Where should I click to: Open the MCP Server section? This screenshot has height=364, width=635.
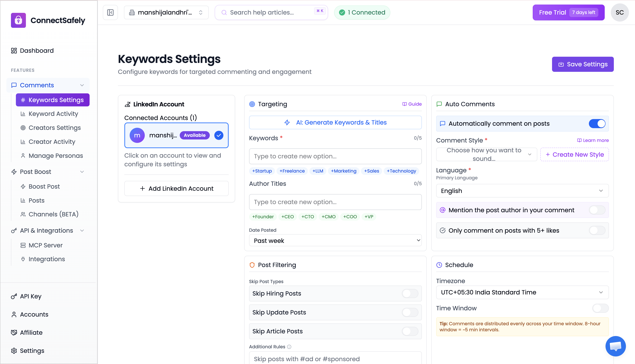[46, 245]
